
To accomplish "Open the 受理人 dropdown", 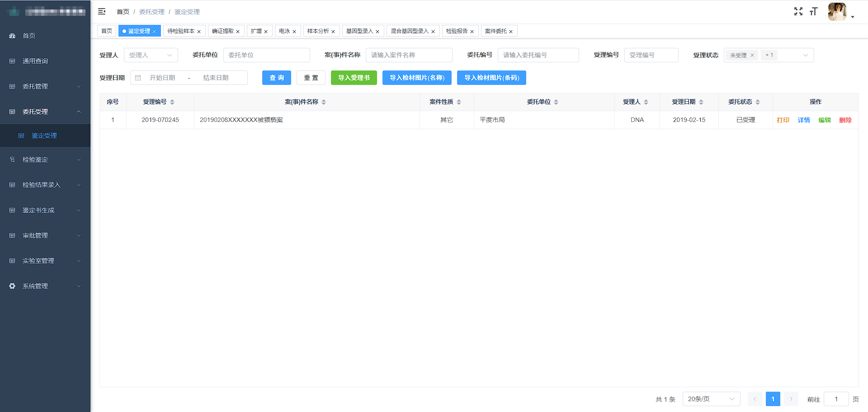I will click(x=151, y=55).
